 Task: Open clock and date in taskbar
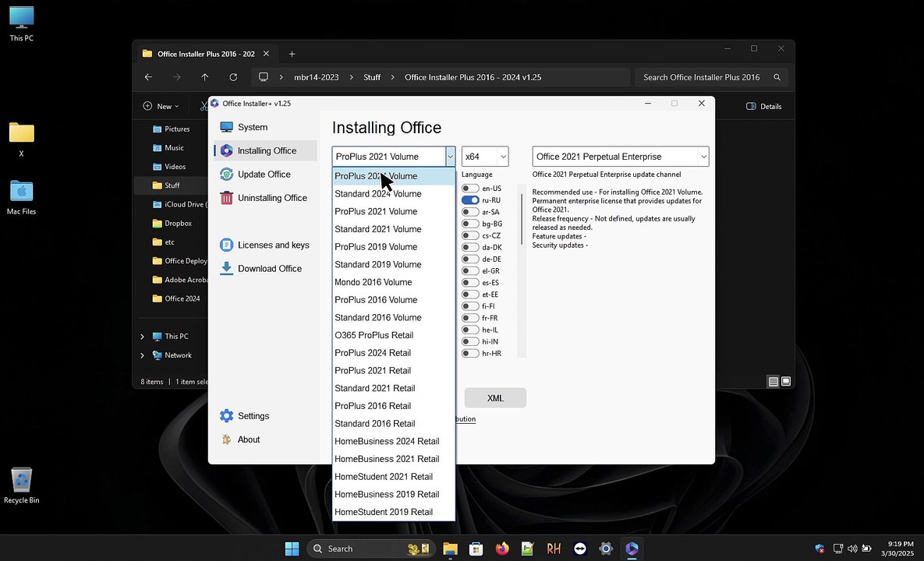897,549
